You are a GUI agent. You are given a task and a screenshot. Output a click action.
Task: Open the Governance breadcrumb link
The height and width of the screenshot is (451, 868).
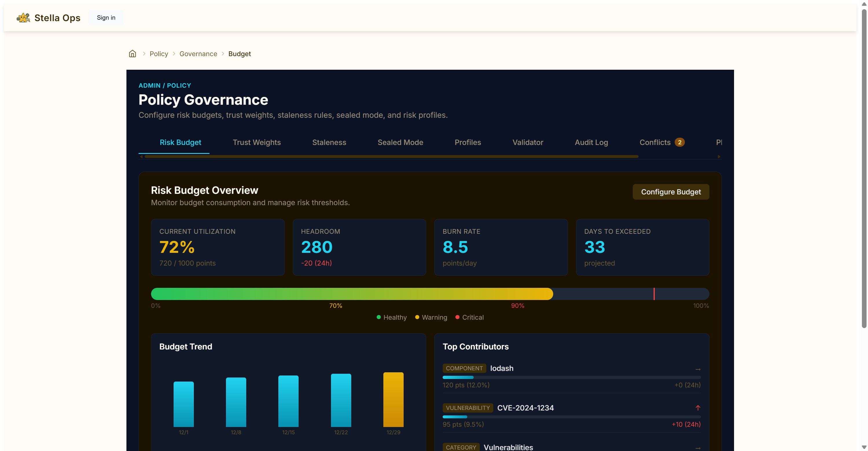click(x=198, y=54)
